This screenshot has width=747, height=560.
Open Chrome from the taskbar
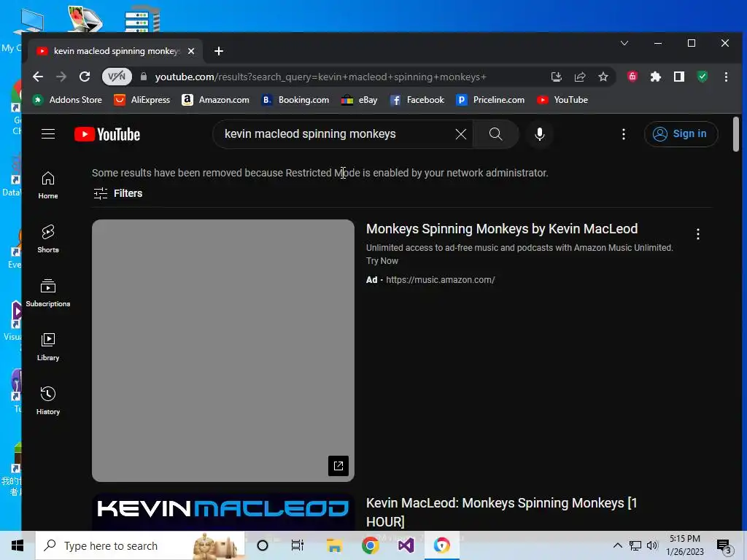(370, 545)
